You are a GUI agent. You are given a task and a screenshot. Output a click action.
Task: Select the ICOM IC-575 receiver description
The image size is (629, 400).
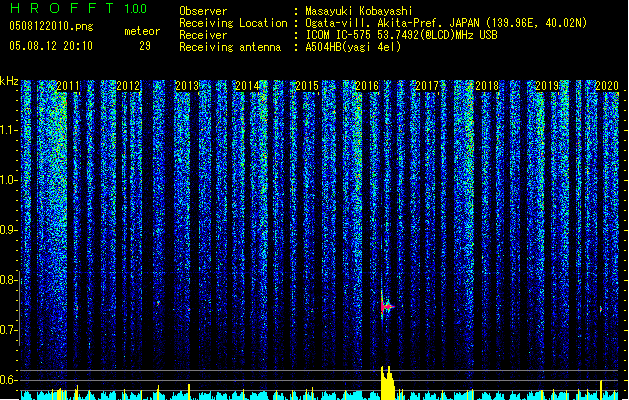tap(401, 35)
